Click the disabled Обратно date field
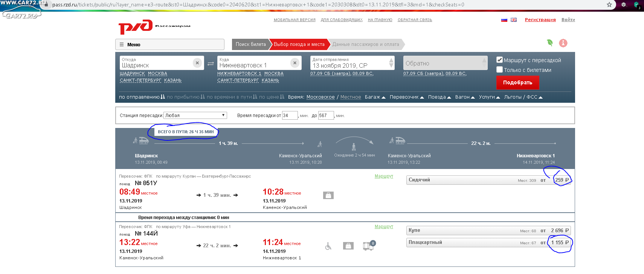The image size is (644, 274). (x=445, y=63)
